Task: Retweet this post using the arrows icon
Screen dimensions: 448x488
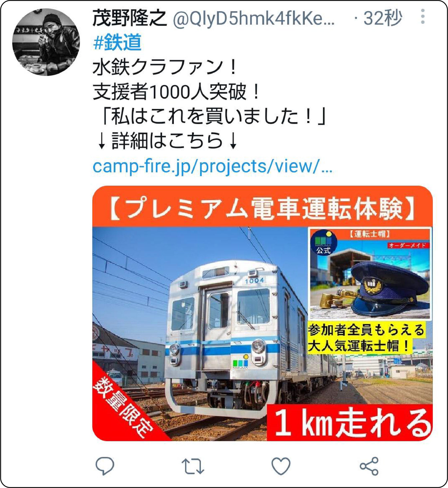Action: [x=193, y=466]
